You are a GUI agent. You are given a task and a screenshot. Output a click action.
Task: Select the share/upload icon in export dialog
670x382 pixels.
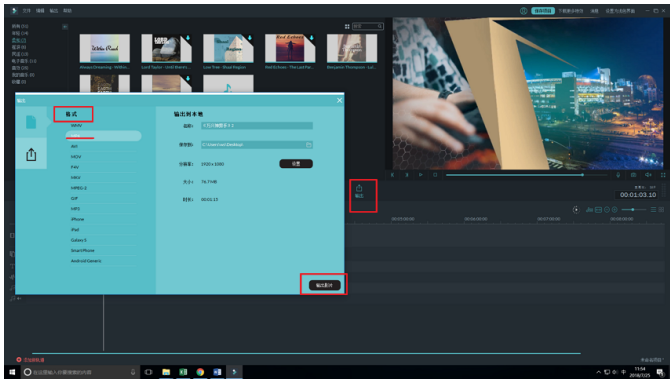pos(31,154)
